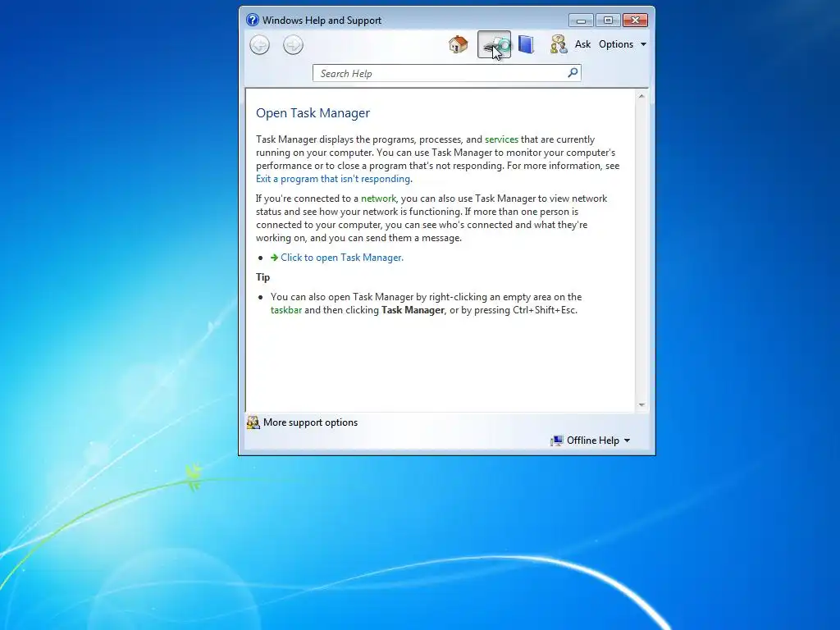840x630 pixels.
Task: Go forward with the Forward arrow button
Action: pos(293,44)
